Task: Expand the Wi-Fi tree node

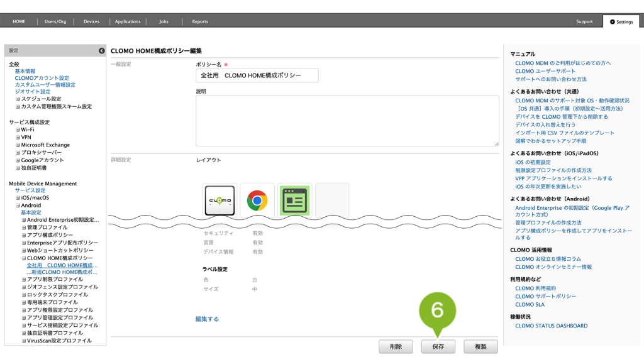Action: click(x=18, y=129)
